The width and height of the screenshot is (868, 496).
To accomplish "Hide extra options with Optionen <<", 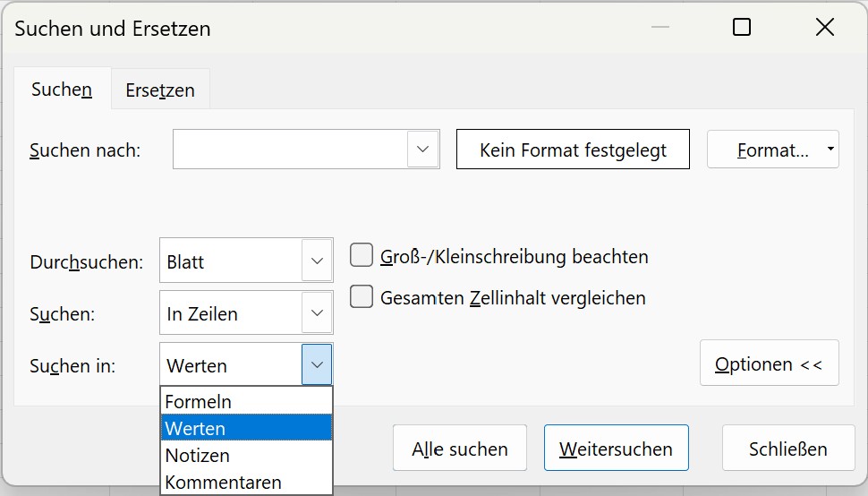I will (x=769, y=363).
